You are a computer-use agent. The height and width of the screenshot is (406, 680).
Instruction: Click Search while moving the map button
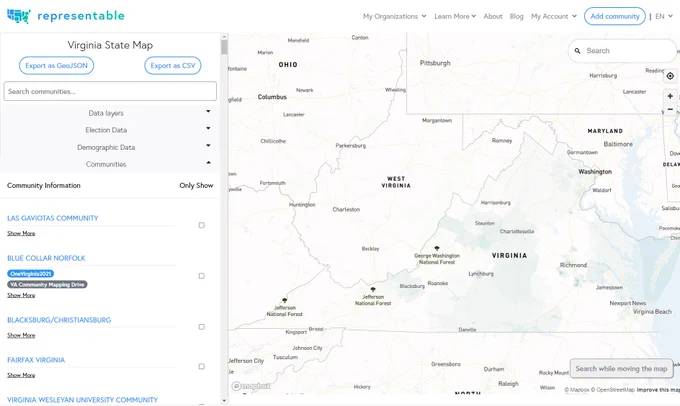click(x=621, y=369)
